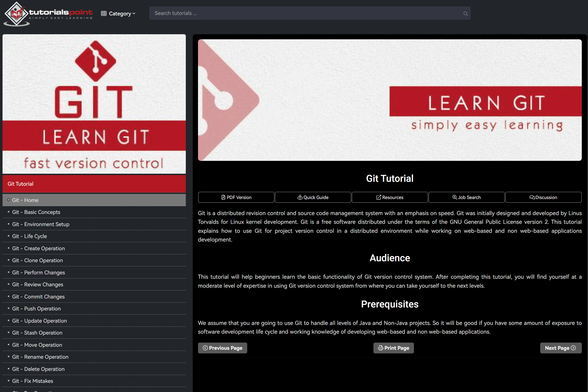Go to the Next Page

560,348
